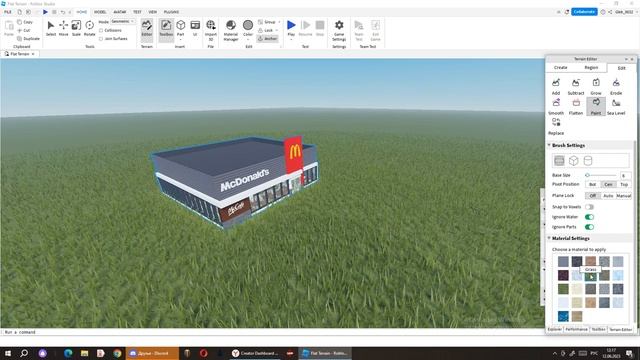Screen dimensions: 640x360
Task: Switch to the MODEL ribbon tab
Action: point(100,12)
